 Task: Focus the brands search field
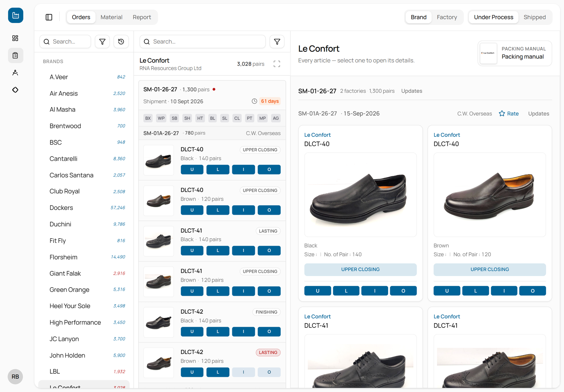pos(65,42)
